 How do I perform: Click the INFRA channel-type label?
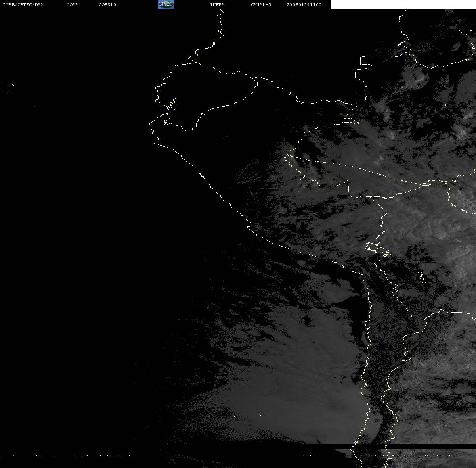point(217,4)
